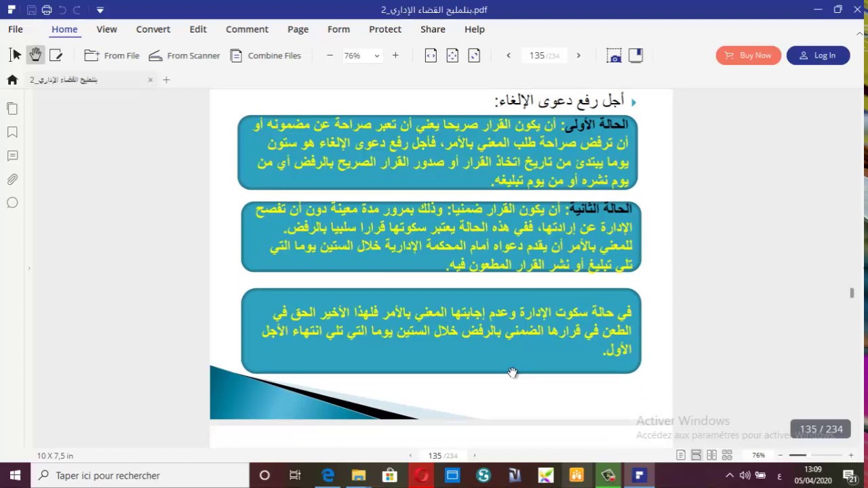Select continuous page view mode
This screenshot has width=868, height=488.
(696, 455)
